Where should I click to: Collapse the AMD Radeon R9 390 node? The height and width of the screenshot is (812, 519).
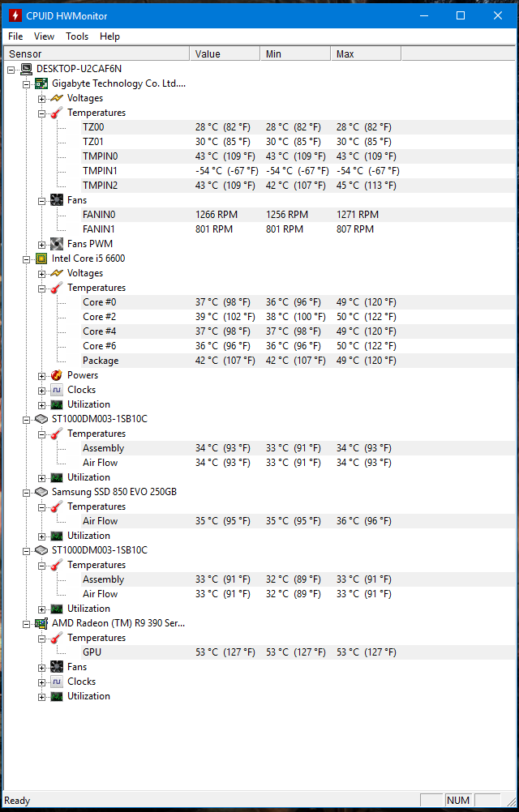[27, 623]
